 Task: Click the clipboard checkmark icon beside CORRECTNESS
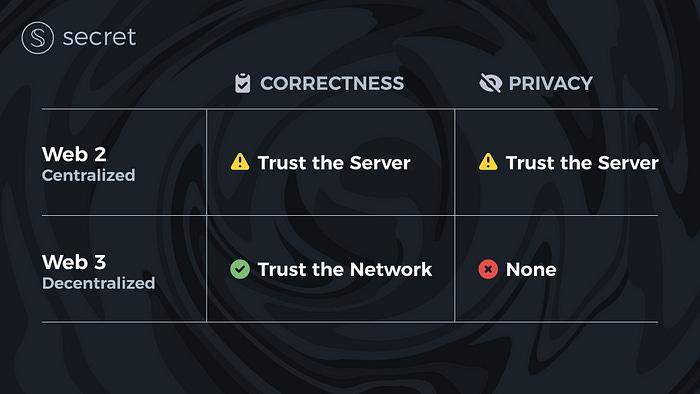[242, 83]
